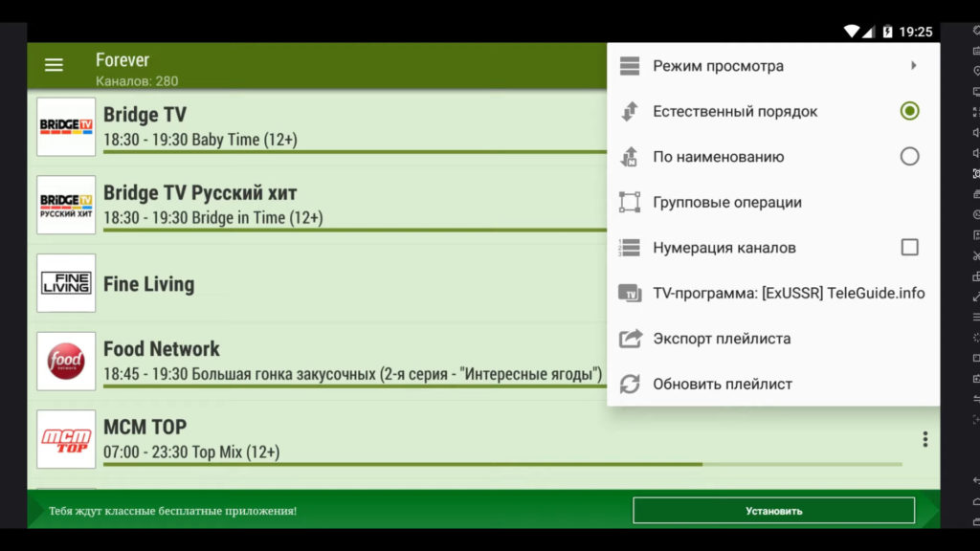The width and height of the screenshot is (980, 551).
Task: Click the Bridge TV channel logo thumbnail
Action: point(66,126)
